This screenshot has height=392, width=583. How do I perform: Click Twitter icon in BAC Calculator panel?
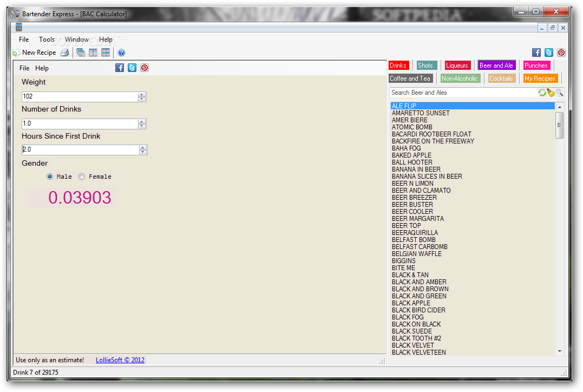click(132, 68)
